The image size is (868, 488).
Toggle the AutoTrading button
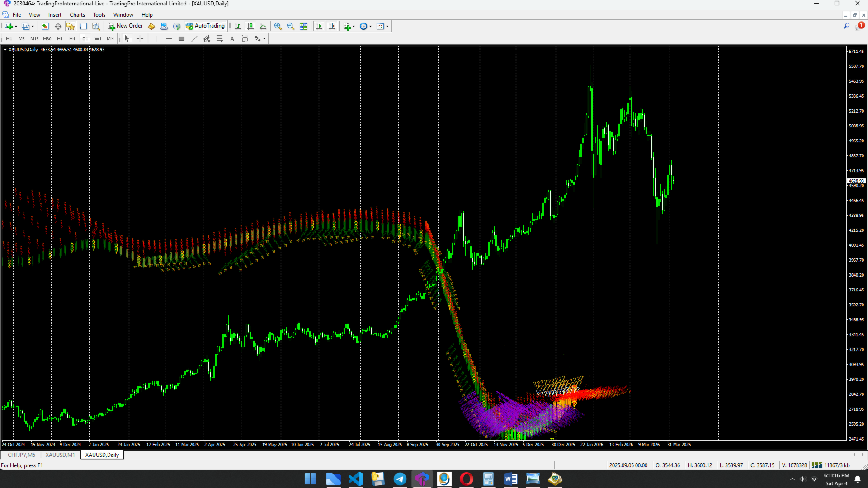(205, 26)
